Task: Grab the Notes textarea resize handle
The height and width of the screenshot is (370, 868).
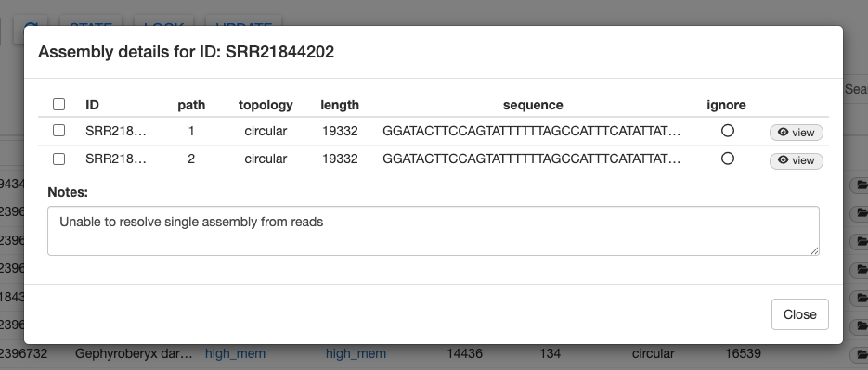Action: 814,250
